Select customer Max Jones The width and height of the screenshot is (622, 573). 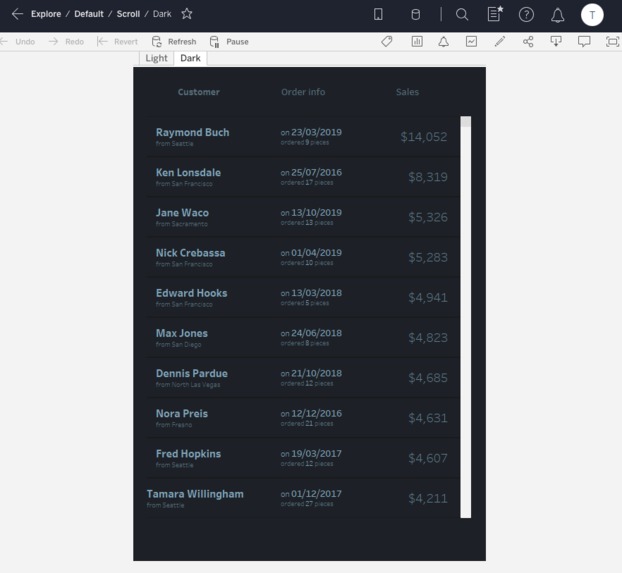click(182, 333)
